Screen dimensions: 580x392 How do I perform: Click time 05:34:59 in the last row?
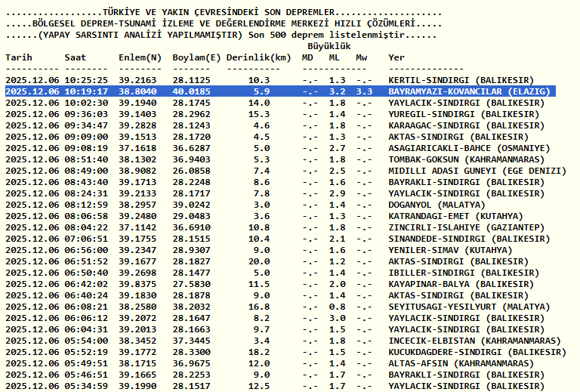click(x=86, y=386)
